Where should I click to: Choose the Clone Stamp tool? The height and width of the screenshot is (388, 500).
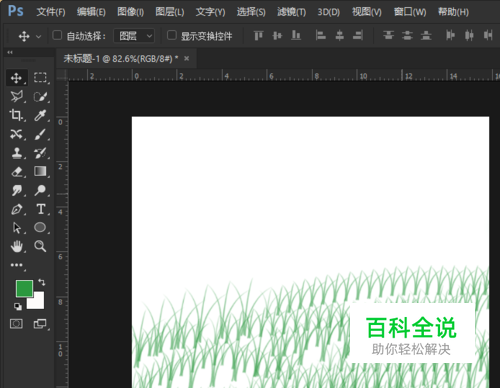pyautogui.click(x=17, y=153)
